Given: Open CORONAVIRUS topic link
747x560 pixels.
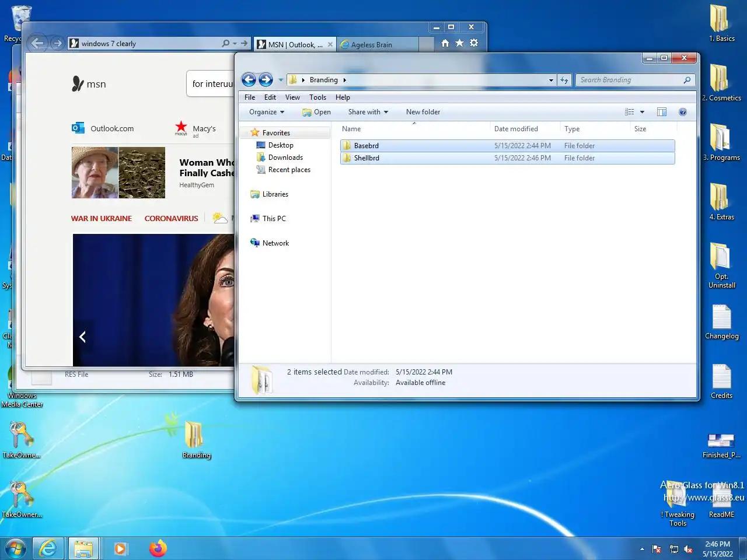Looking at the screenshot, I should [x=172, y=219].
